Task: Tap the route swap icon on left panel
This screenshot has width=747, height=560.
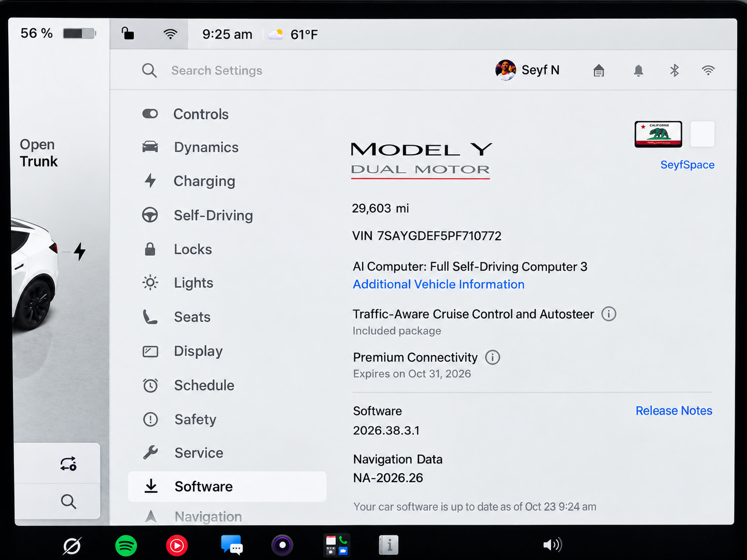Action: point(68,464)
